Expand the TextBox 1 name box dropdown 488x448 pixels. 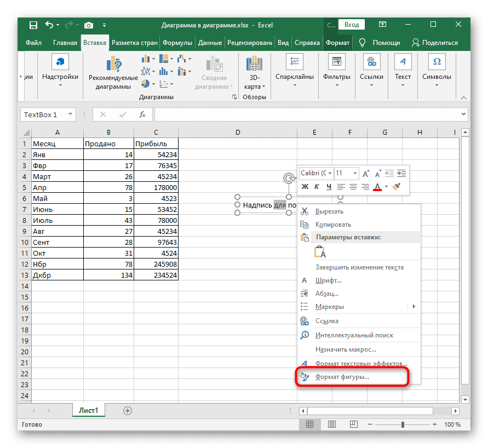pos(71,114)
